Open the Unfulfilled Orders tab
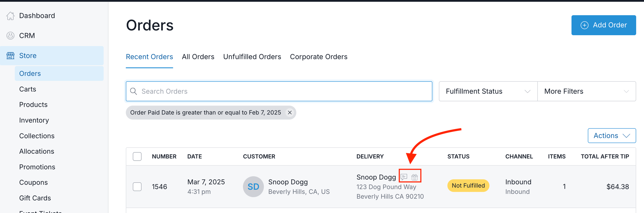This screenshot has width=644, height=213. tap(252, 57)
